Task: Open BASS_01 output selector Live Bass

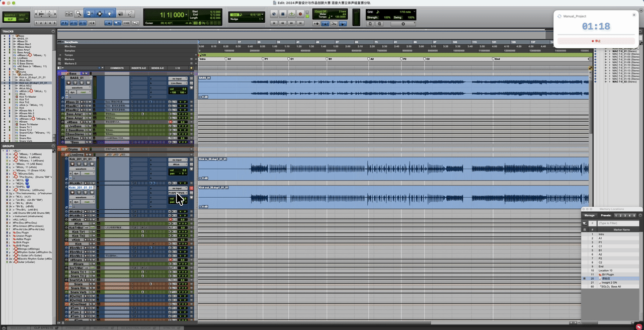Action: pyautogui.click(x=178, y=83)
